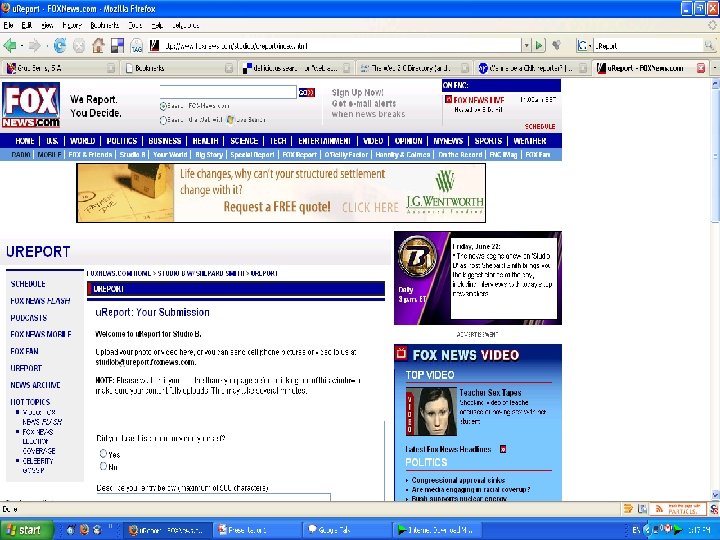
Task: Click the page scrollbar up arrow
Action: 715,84
